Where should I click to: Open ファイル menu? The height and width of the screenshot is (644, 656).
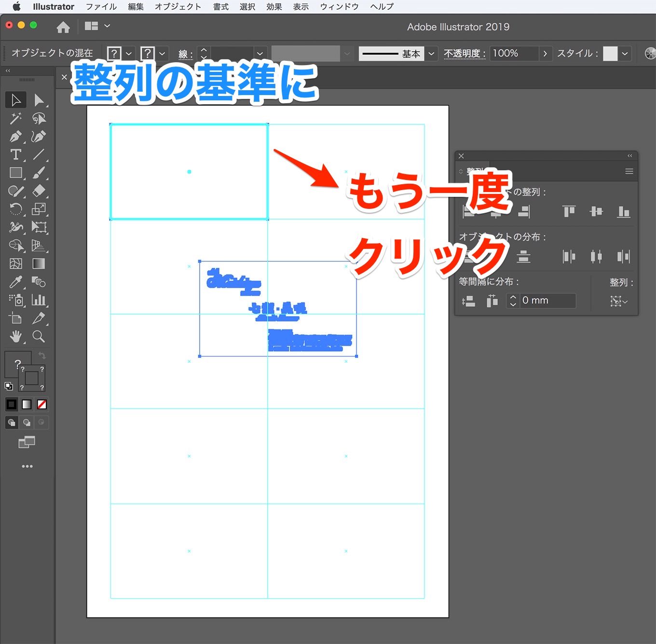pos(101,7)
